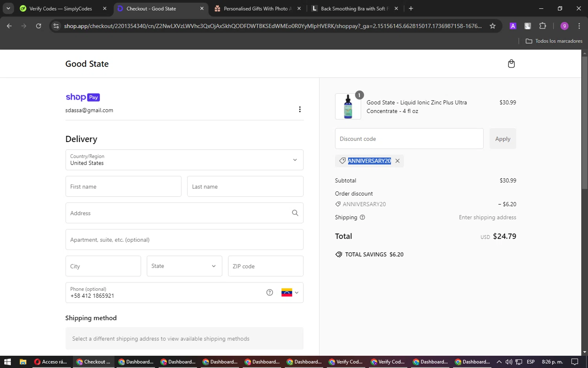This screenshot has height=368, width=588.
Task: Open the Venezuela flag country code selector
Action: pos(290,293)
